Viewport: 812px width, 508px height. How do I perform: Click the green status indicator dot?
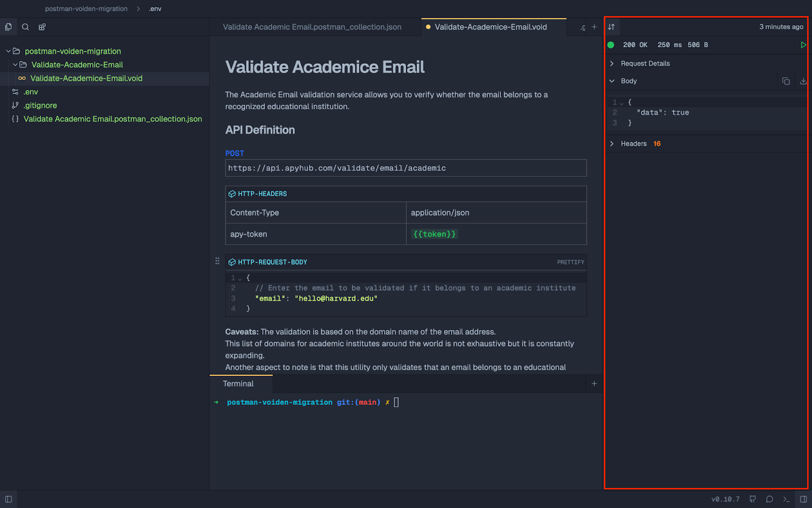tap(611, 45)
